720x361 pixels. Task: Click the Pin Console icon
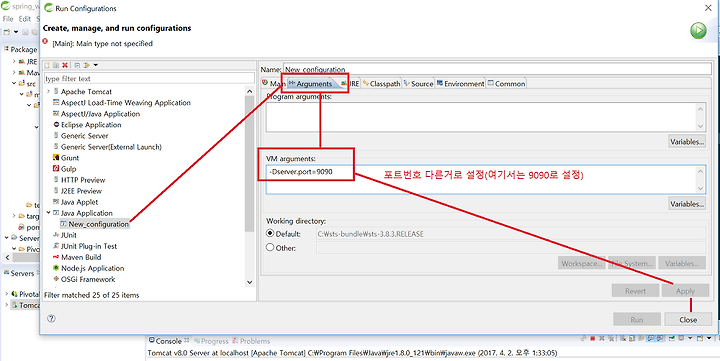click(x=672, y=338)
